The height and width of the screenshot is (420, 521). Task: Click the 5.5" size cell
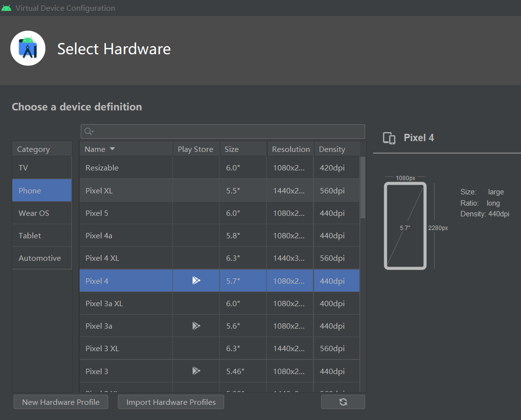243,190
